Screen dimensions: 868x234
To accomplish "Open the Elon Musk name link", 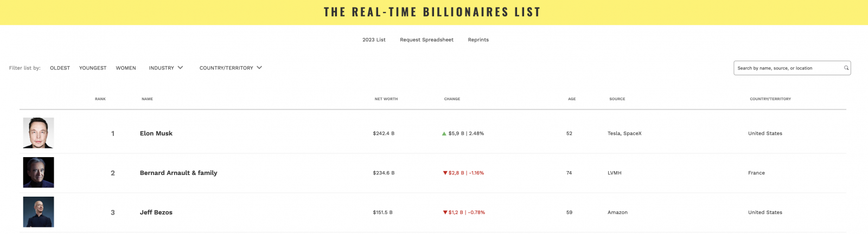I will tap(156, 134).
